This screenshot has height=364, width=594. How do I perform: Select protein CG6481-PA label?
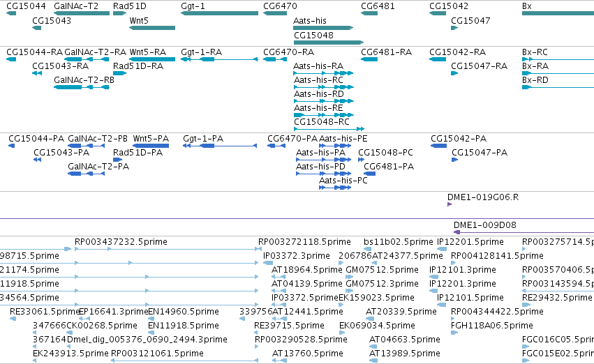pyautogui.click(x=389, y=167)
